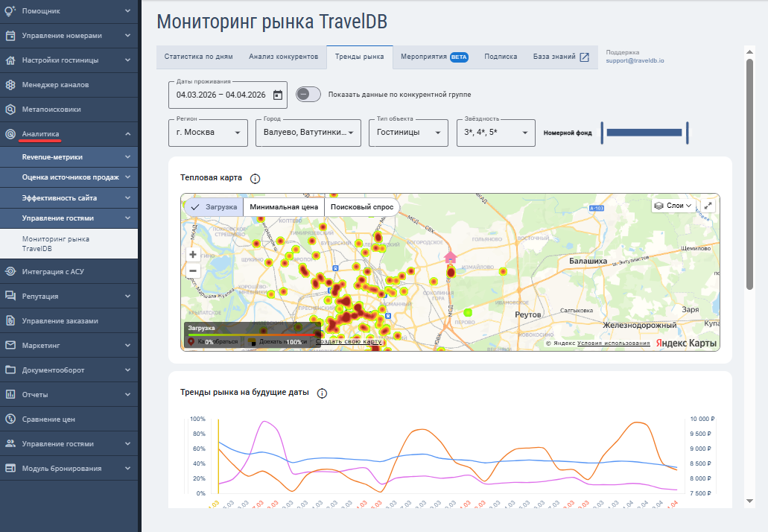Viewport: 768px width, 532px height.
Task: Click info icon next to Тепловая карта
Action: click(255, 179)
